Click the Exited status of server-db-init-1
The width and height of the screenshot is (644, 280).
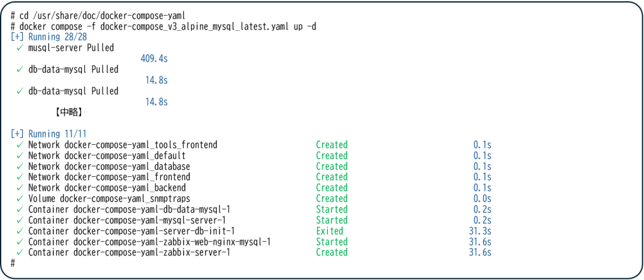pos(331,231)
